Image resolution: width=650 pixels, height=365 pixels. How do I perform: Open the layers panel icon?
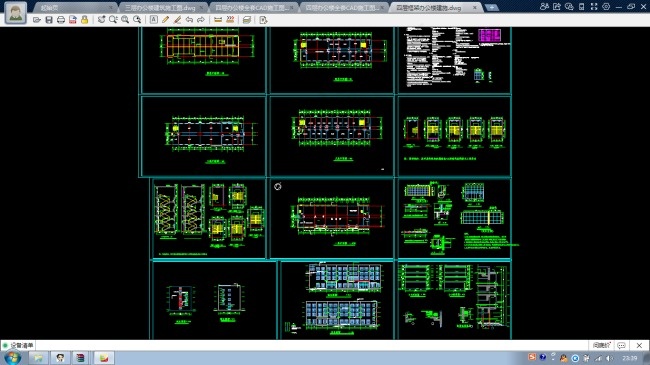pyautogui.click(x=247, y=19)
